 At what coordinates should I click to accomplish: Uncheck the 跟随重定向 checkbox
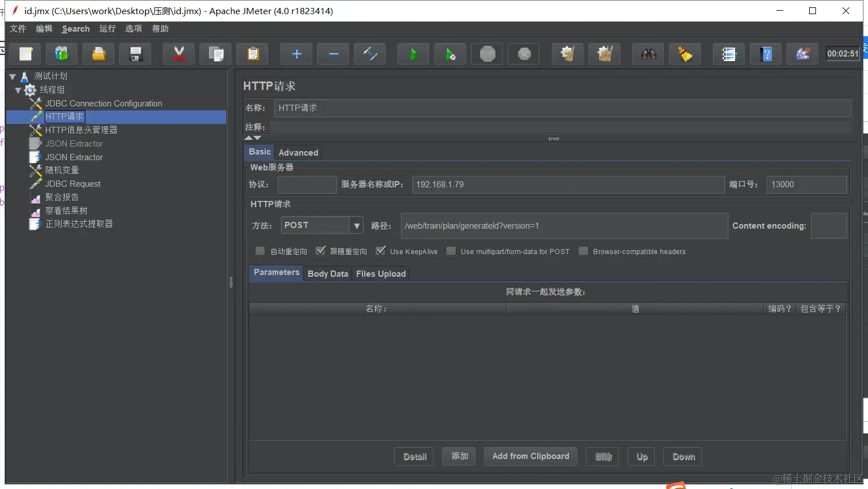tap(321, 251)
